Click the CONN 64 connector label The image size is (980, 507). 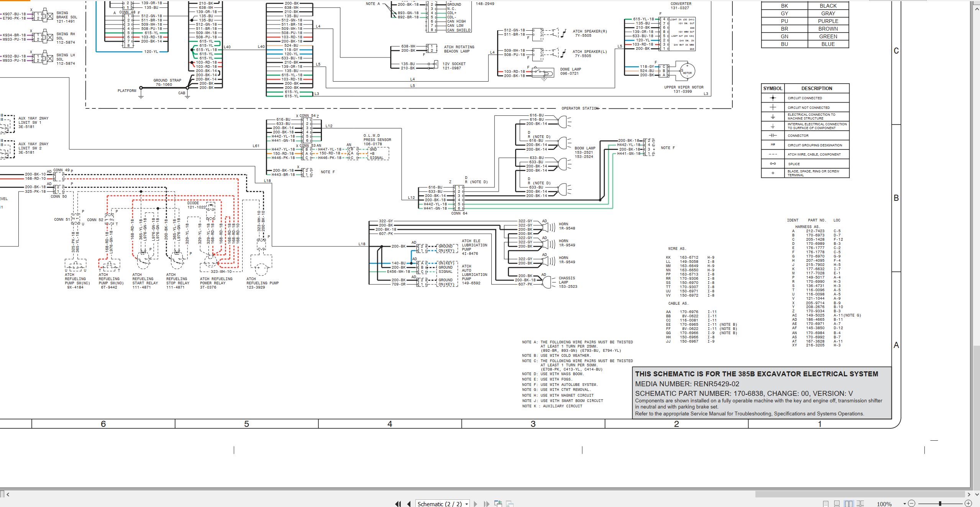(x=459, y=213)
